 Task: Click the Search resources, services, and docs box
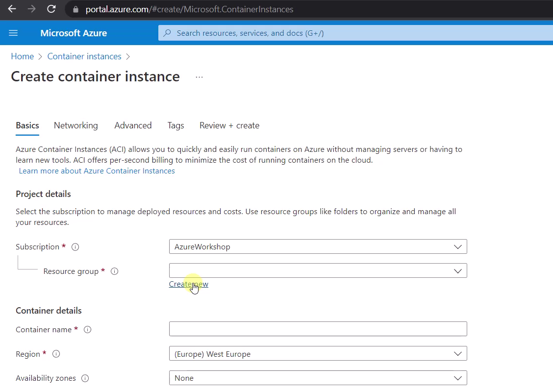(355, 33)
